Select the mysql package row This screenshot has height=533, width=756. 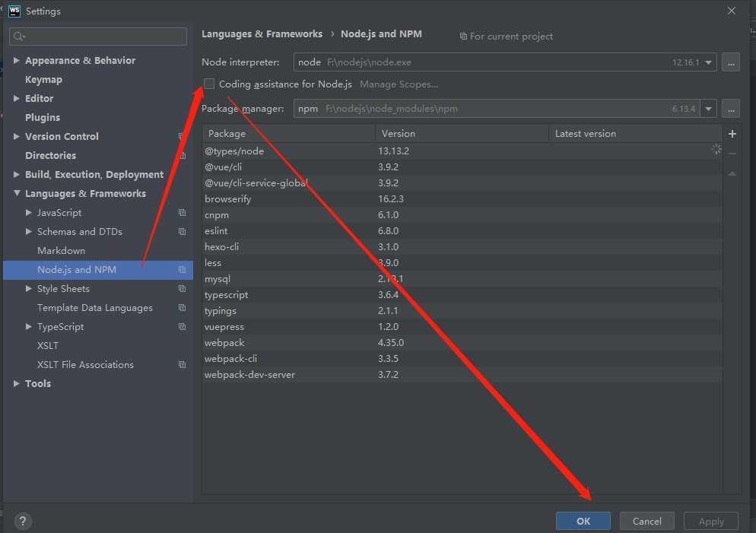click(x=462, y=278)
